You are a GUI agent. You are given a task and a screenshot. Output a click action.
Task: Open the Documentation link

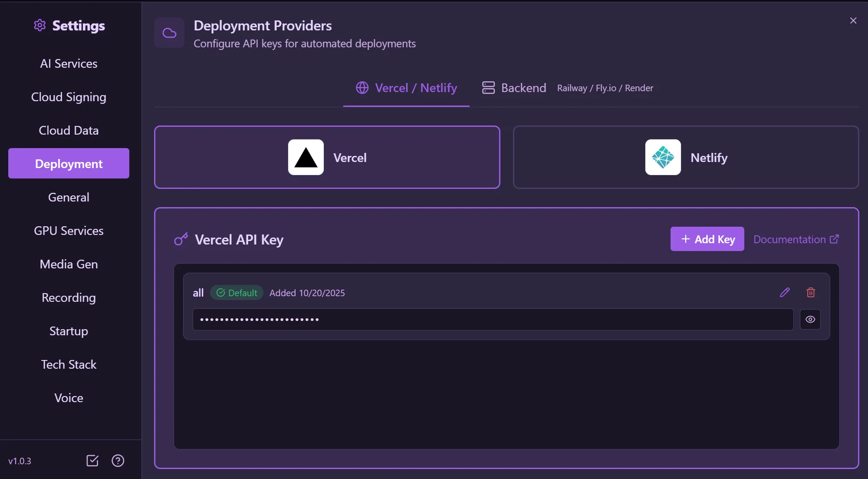coord(796,239)
